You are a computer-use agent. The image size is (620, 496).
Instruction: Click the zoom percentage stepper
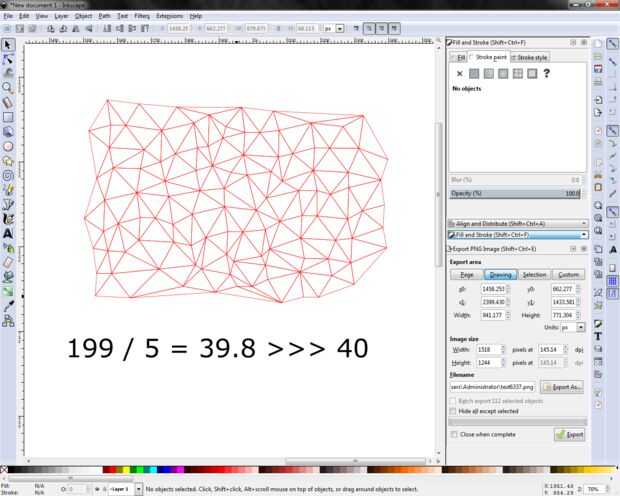pyautogui.click(x=608, y=489)
